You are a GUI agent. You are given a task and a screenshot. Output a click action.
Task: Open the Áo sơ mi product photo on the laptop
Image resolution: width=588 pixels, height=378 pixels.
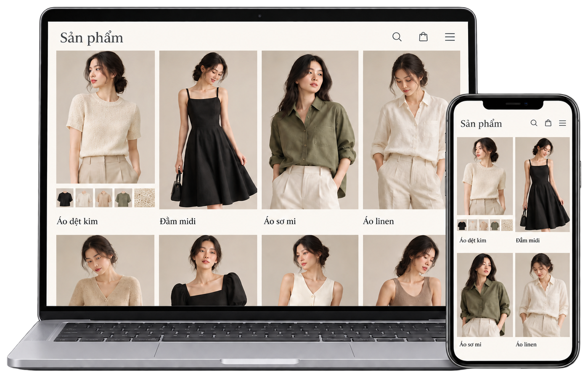coord(310,130)
